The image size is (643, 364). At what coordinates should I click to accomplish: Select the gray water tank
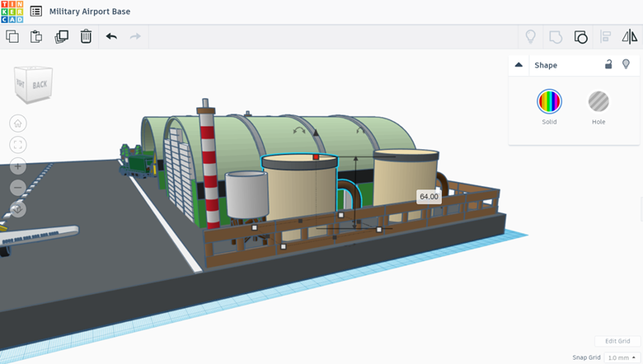[246, 196]
